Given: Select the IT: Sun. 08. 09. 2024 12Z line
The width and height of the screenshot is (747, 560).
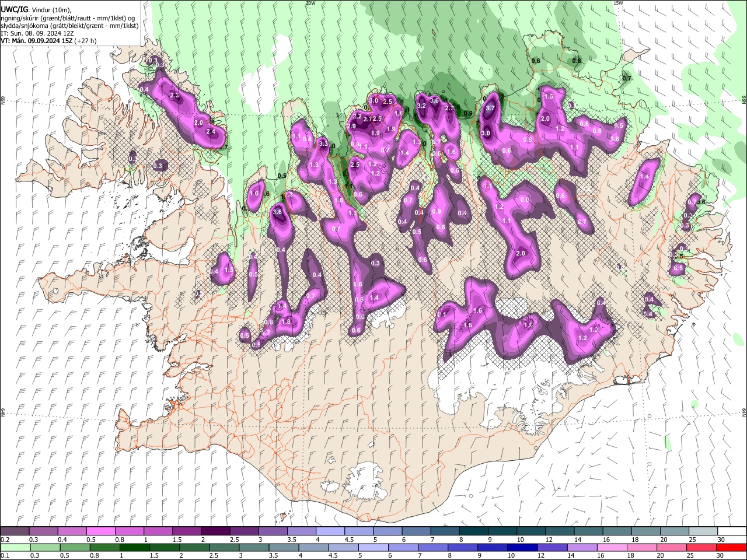Looking at the screenshot, I should tap(39, 33).
